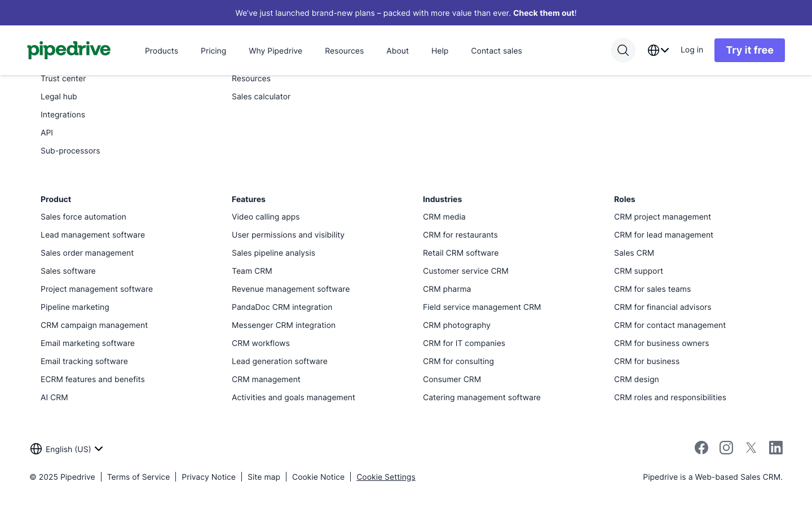Open Video calling apps link
Image resolution: width=812 pixels, height=508 pixels.
266,217
